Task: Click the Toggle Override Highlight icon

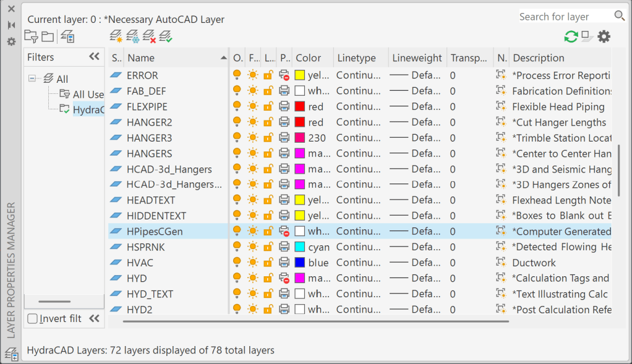Action: pyautogui.click(x=587, y=36)
